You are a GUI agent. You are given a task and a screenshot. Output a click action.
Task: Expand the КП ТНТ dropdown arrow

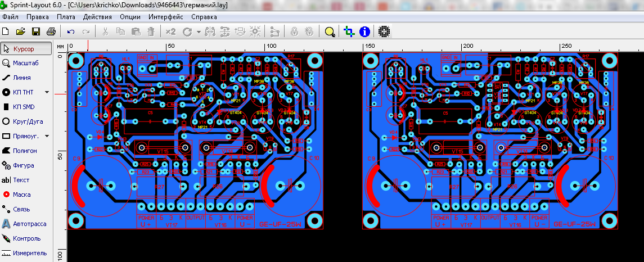(47, 92)
